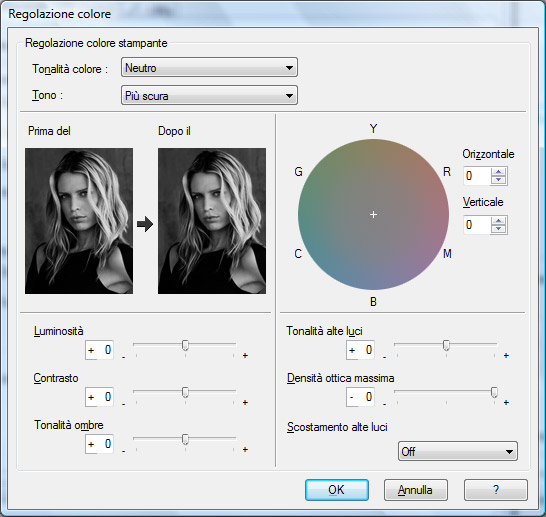The image size is (546, 517).
Task: Click the Luminosità slider handle
Action: pos(186,345)
